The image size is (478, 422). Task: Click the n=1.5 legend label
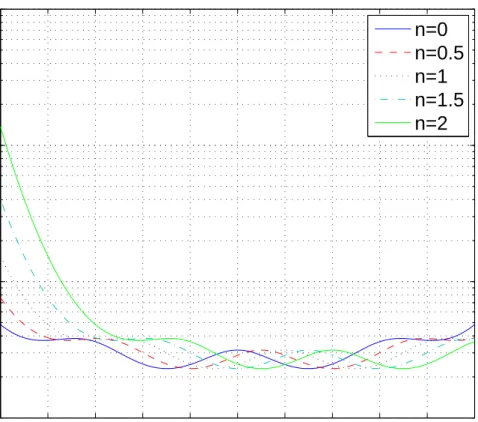pyautogui.click(x=439, y=100)
